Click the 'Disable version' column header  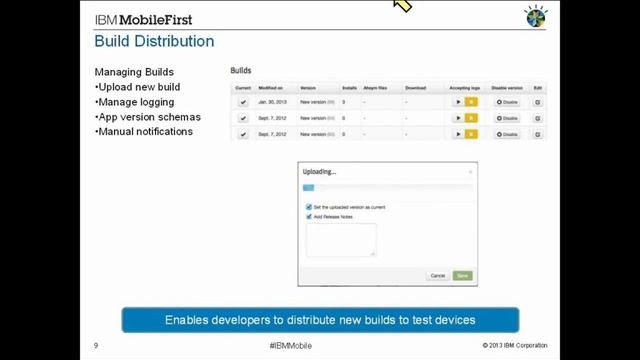(x=507, y=88)
